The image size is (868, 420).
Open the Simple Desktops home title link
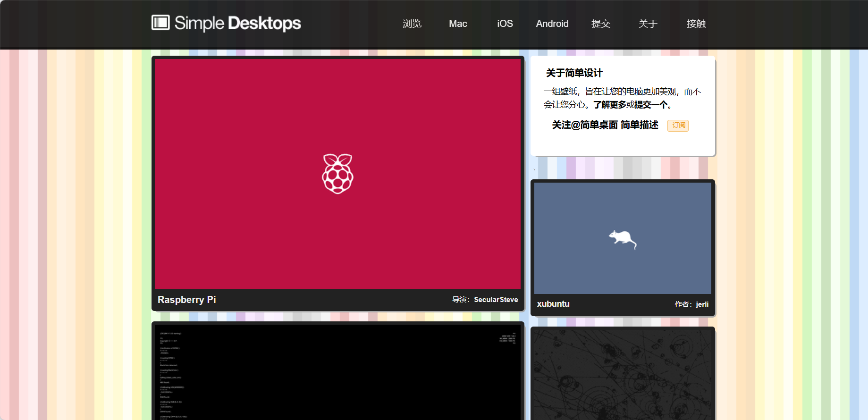point(237,23)
